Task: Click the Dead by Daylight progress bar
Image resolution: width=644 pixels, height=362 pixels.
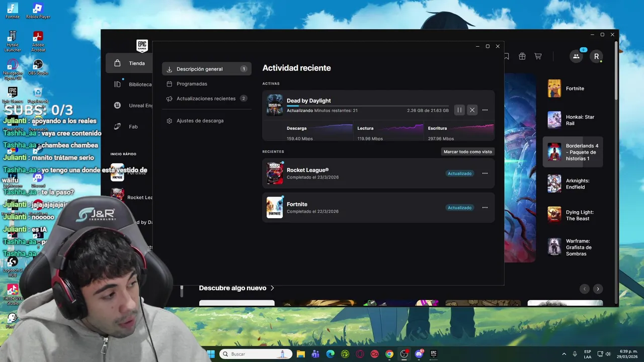Action: tap(368, 106)
